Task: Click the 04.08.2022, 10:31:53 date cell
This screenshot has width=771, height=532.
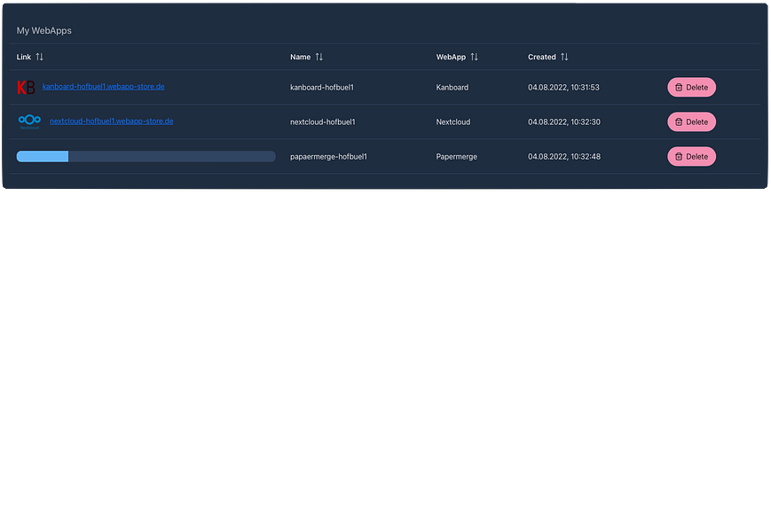Action: [563, 88]
